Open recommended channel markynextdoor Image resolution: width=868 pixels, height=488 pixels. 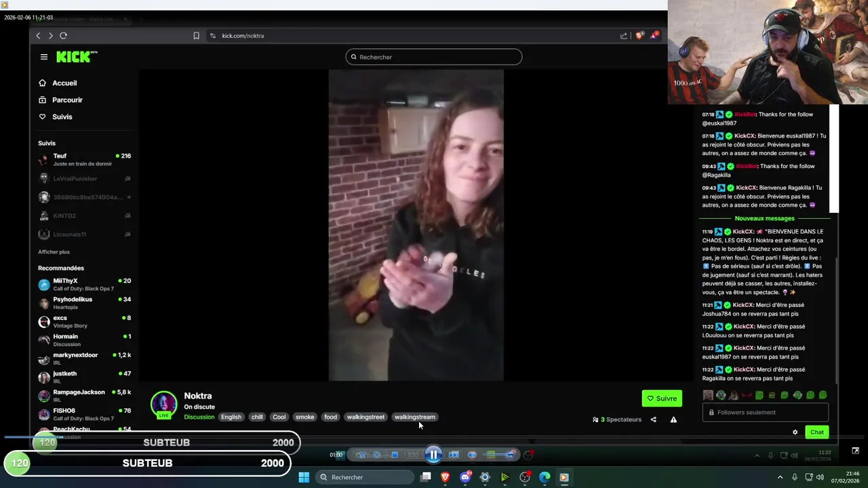[x=85, y=359]
